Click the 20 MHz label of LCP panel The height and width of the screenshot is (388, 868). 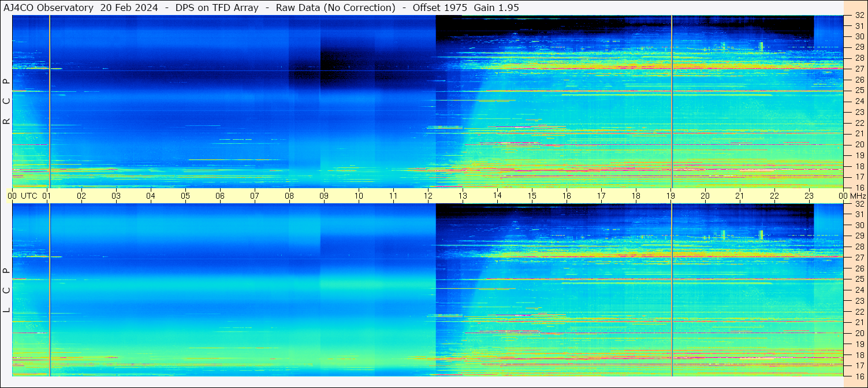[859, 333]
